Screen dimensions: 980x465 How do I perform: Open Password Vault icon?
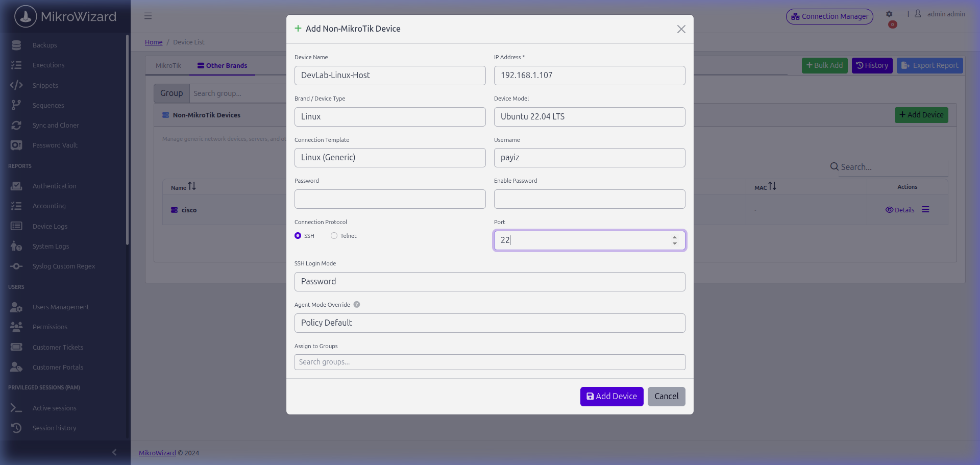coord(16,145)
